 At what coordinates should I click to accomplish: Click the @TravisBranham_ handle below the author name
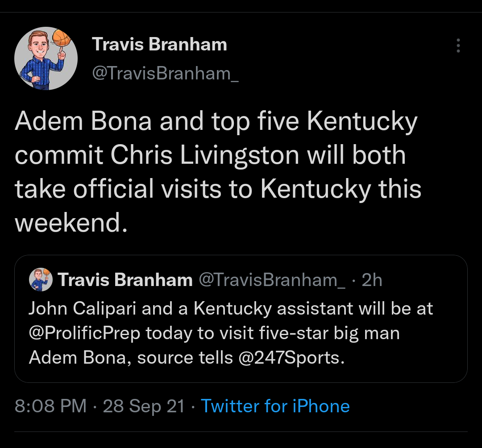point(165,73)
